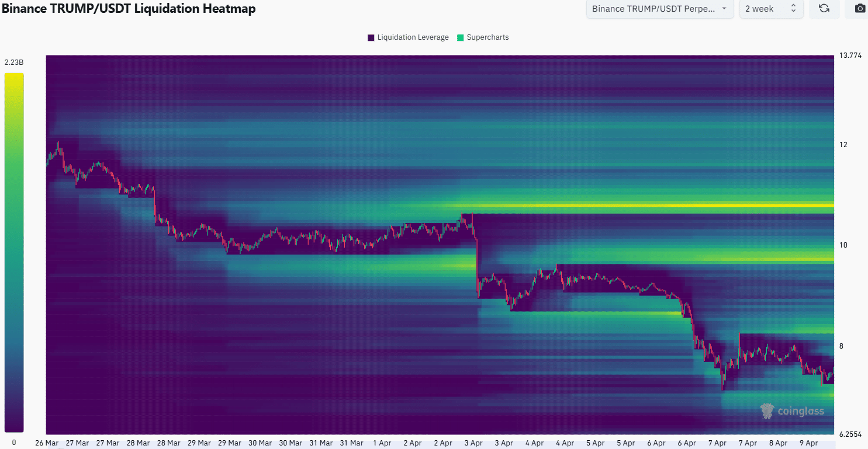
Task: Click the brightest yellow liquidation band above 10
Action: [x=643, y=206]
